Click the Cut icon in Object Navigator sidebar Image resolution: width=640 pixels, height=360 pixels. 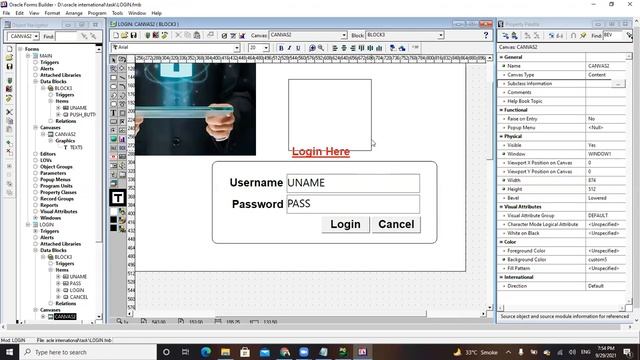click(9, 112)
